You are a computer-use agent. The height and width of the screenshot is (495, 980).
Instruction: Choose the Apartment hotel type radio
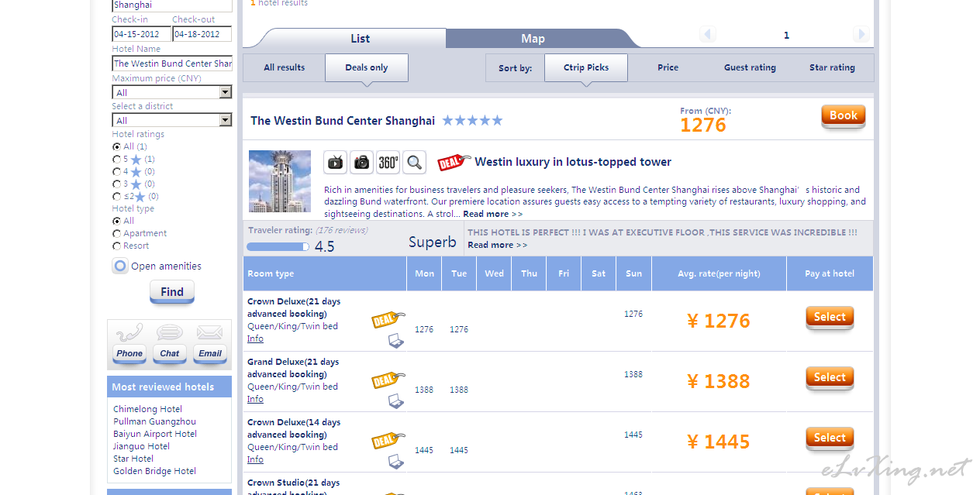tap(117, 233)
